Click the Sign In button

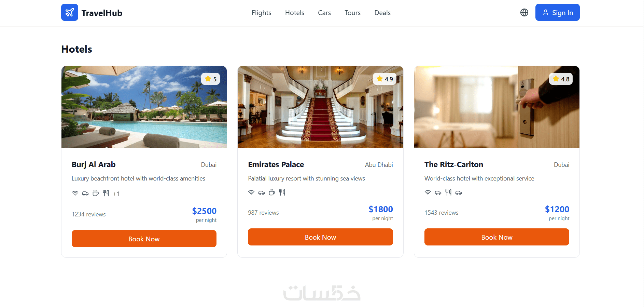tap(558, 12)
